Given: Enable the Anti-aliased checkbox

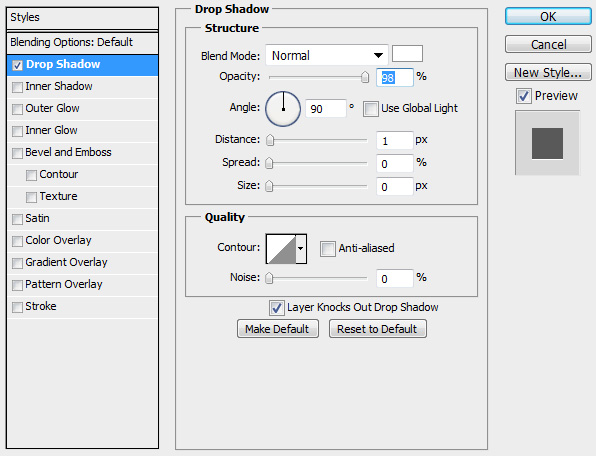Looking at the screenshot, I should coord(327,249).
